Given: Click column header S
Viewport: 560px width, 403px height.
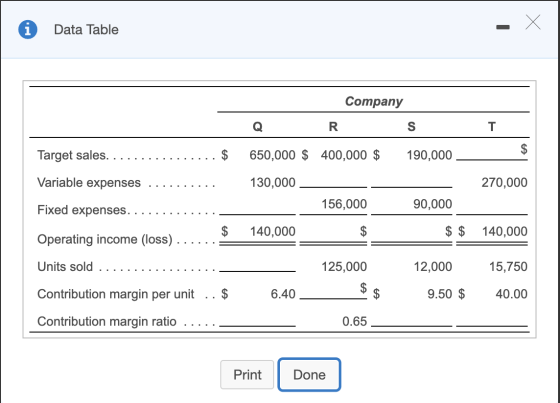Looking at the screenshot, I should [411, 126].
